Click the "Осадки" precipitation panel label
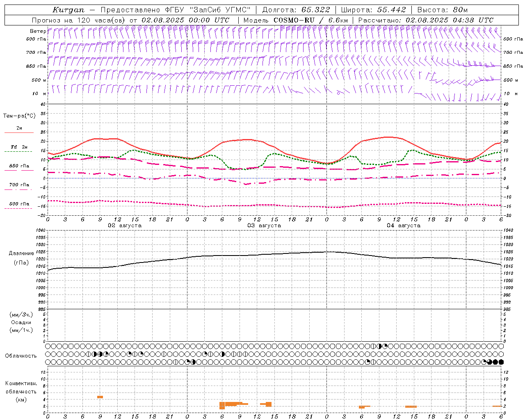The width and height of the screenshot is (525, 420). pyautogui.click(x=21, y=322)
